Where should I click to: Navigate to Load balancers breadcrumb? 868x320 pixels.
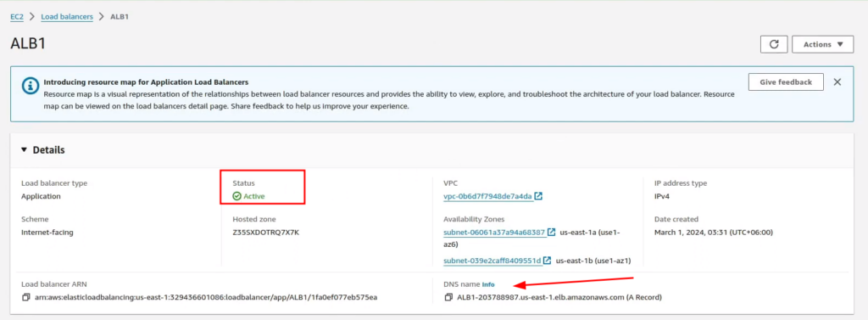coord(67,17)
